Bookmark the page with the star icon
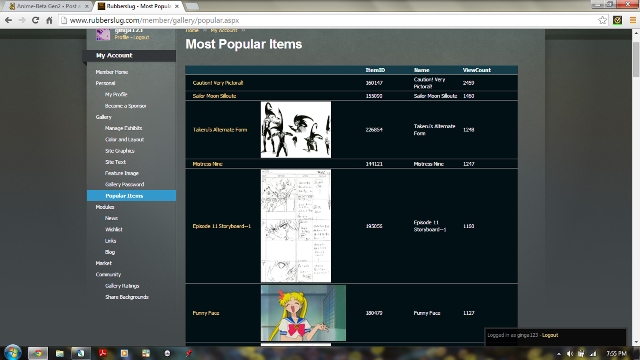This screenshot has width=640, height=360. [602, 20]
